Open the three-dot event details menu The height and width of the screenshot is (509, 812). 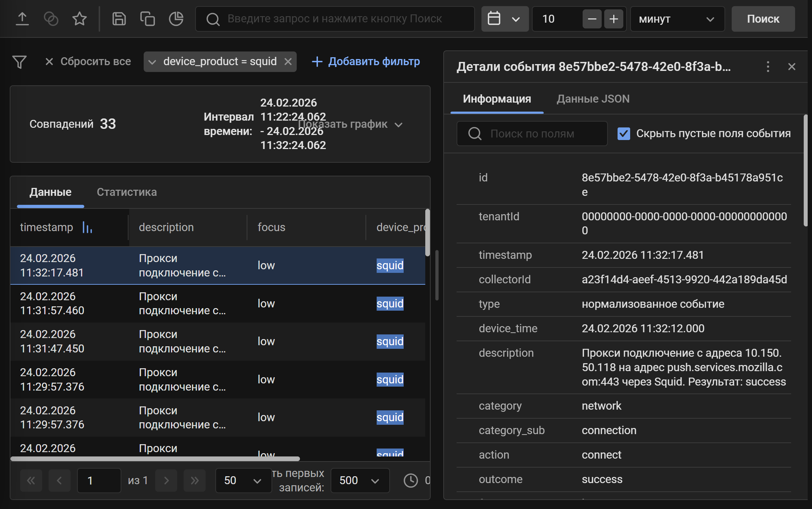(768, 67)
